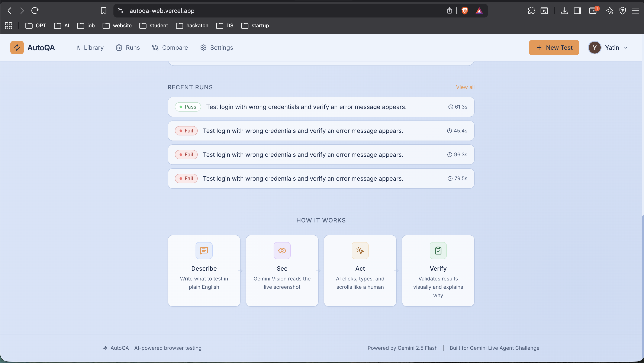The width and height of the screenshot is (644, 363).
Task: Open the browser extensions puzzle icon
Action: 531,11
